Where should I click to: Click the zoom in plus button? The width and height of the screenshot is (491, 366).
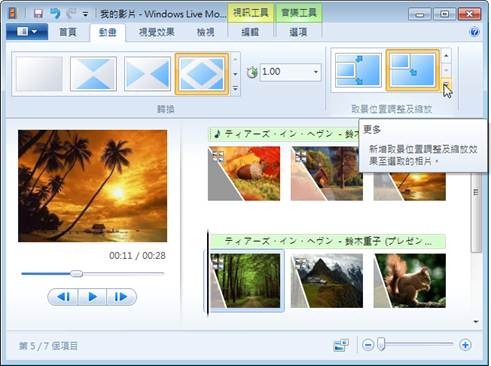pyautogui.click(x=465, y=345)
